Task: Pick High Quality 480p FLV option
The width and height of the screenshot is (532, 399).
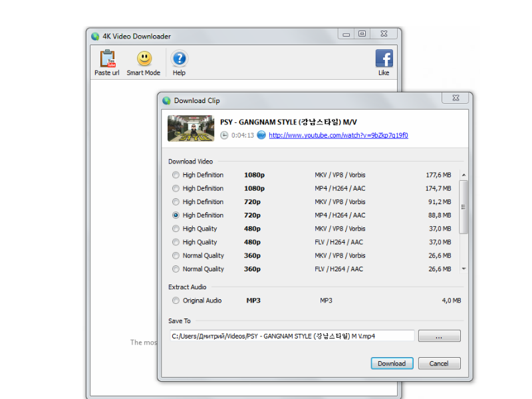Action: coord(176,242)
